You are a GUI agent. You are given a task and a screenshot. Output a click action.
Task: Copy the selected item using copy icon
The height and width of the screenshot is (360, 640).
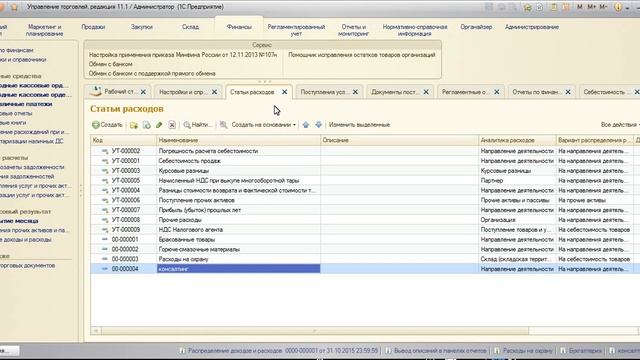click(147, 125)
